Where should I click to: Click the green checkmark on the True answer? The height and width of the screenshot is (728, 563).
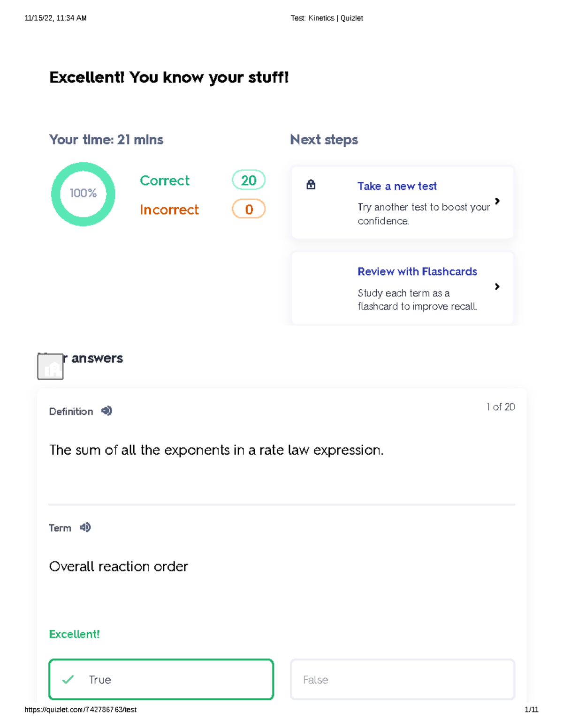[x=68, y=679]
